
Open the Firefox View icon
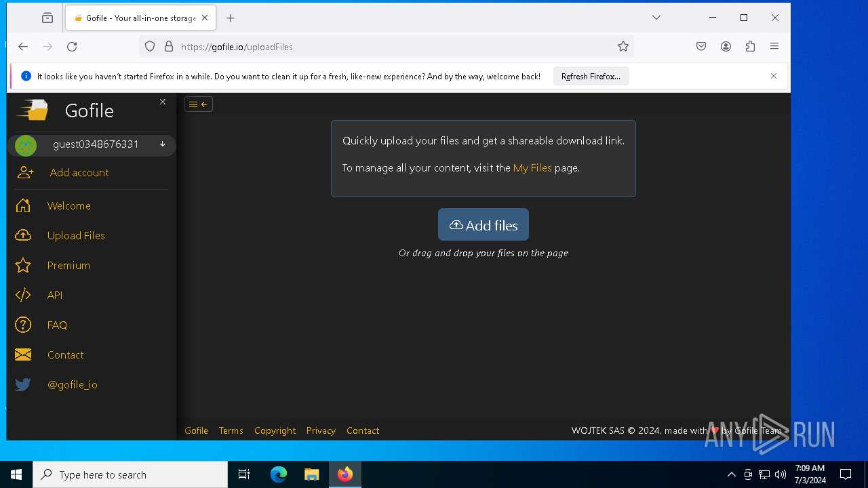[47, 18]
